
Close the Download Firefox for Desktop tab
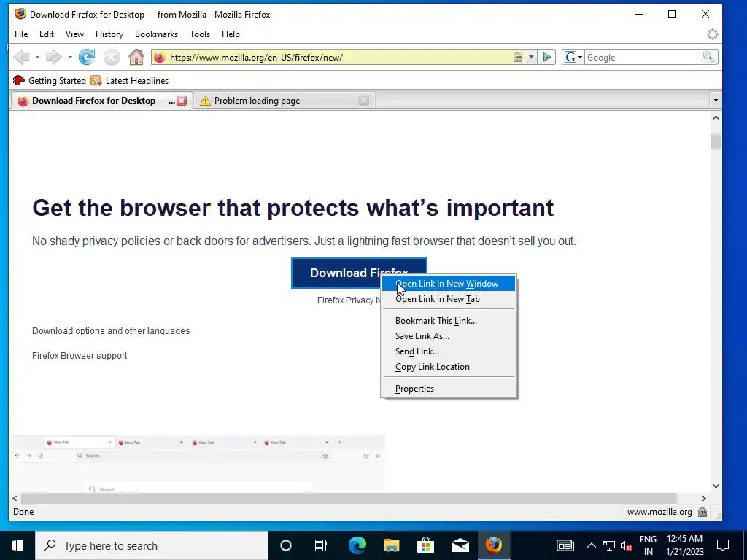tap(182, 101)
